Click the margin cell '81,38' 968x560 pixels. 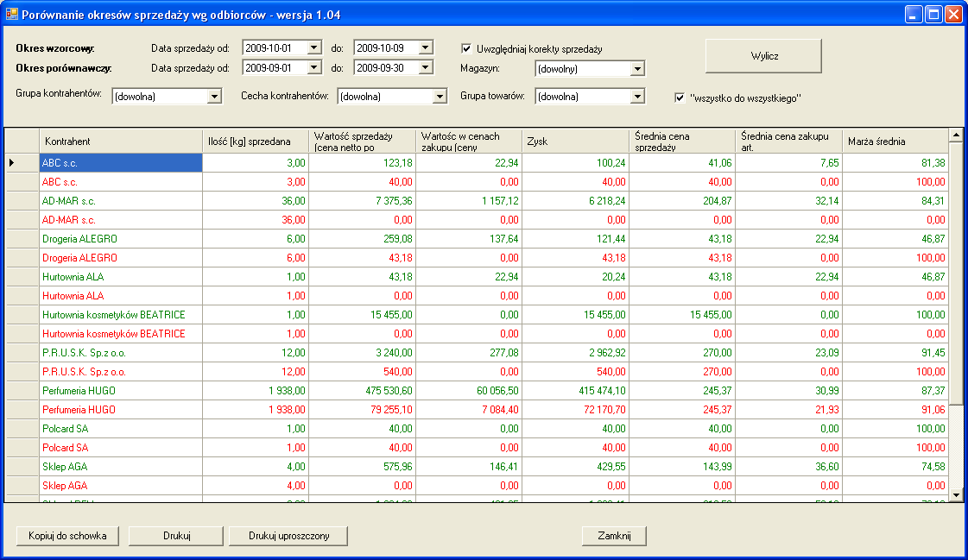point(895,163)
